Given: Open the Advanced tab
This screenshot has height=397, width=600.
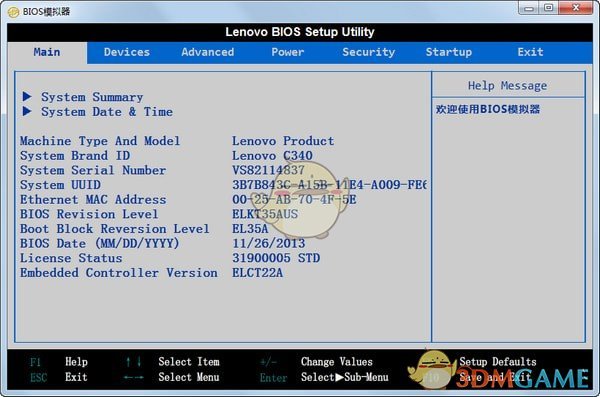Looking at the screenshot, I should pos(207,52).
